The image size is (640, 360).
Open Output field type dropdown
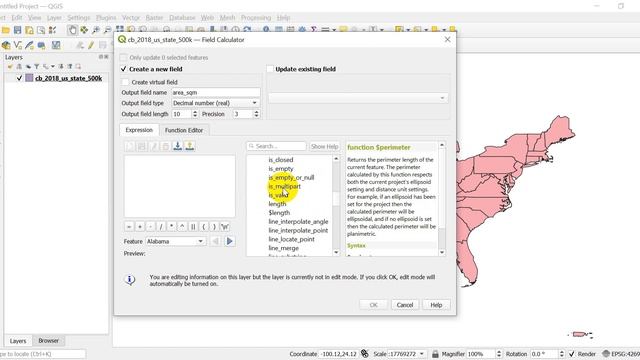pyautogui.click(x=215, y=103)
